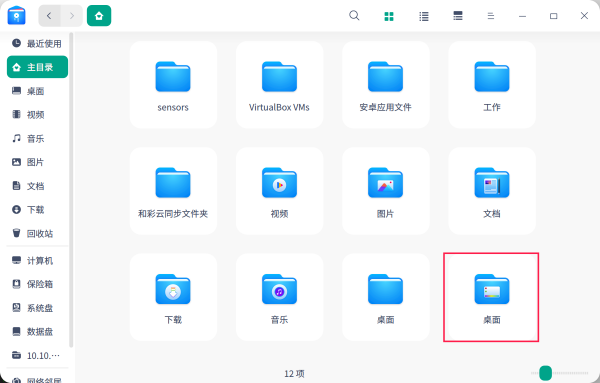
Task: Select the 图片 folder with picture icon
Action: click(x=385, y=183)
